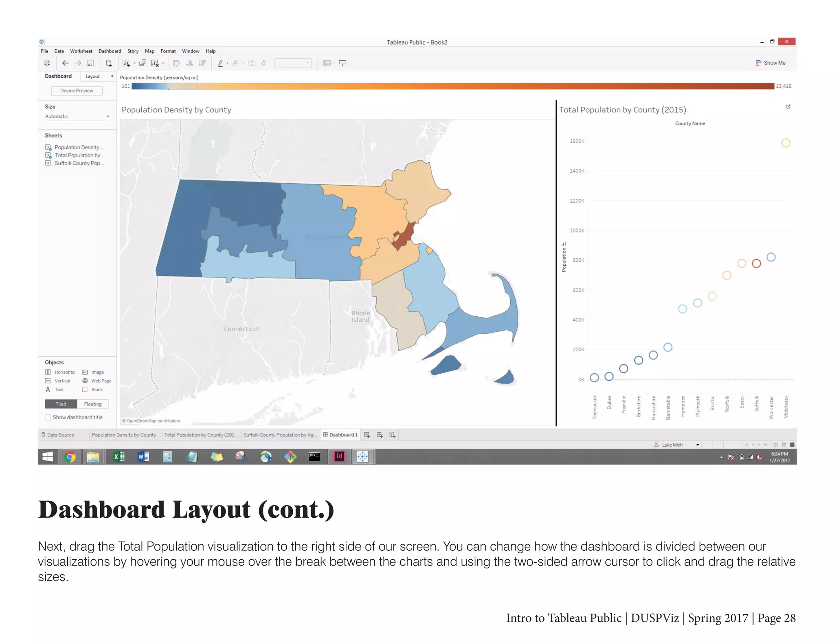
Task: Select Total Population sheet in Sheets list
Action: (75, 155)
